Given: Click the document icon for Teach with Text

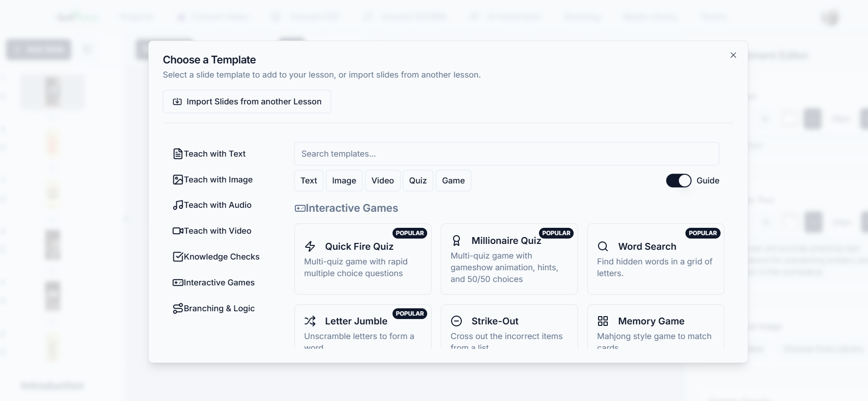Looking at the screenshot, I should click(178, 154).
